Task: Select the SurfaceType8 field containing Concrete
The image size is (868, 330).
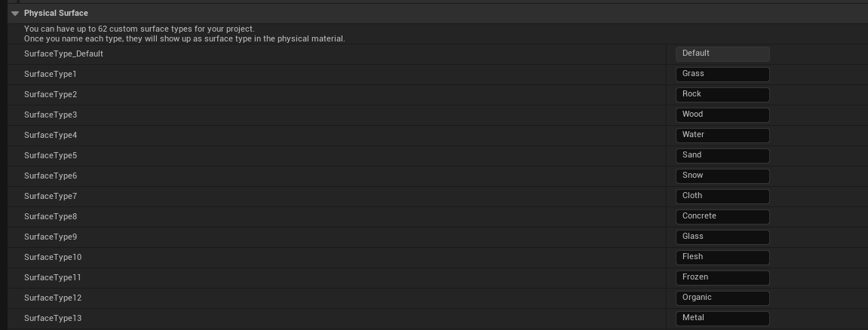Action: 722,216
